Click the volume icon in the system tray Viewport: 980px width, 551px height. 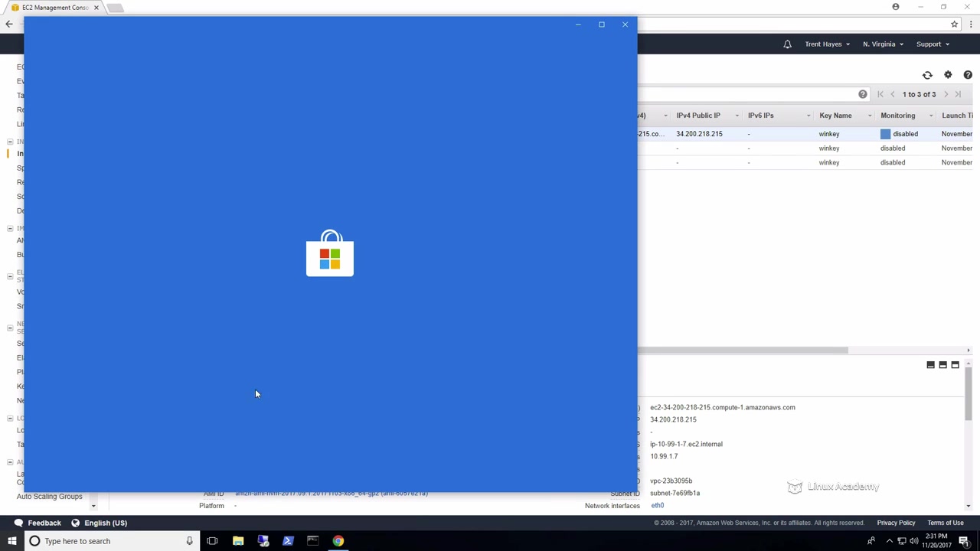pyautogui.click(x=913, y=541)
